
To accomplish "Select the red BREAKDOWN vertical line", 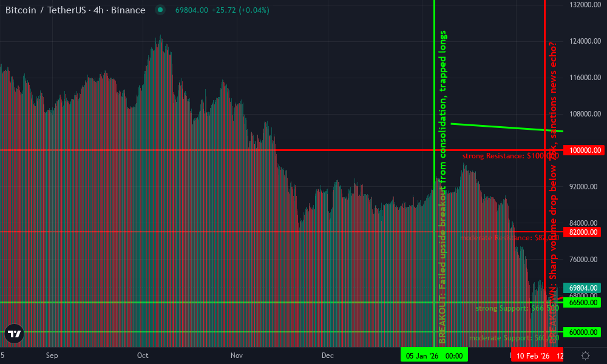I will (545, 182).
